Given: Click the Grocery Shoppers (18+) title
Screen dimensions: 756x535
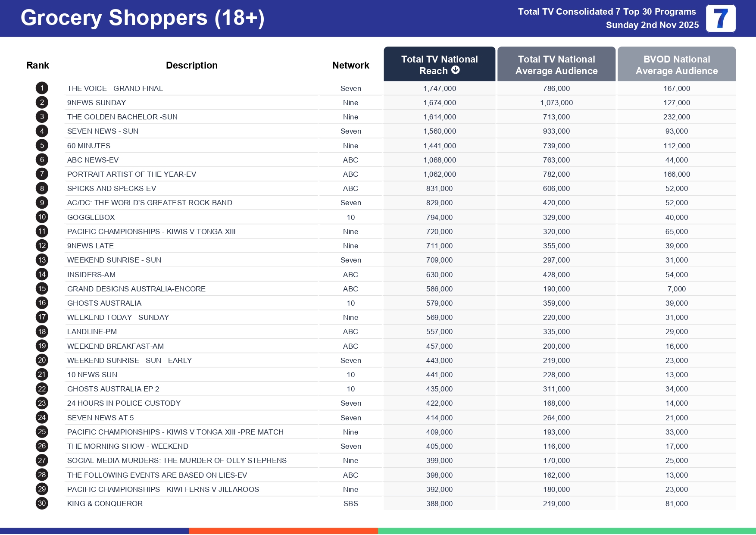Looking at the screenshot, I should pyautogui.click(x=142, y=18).
